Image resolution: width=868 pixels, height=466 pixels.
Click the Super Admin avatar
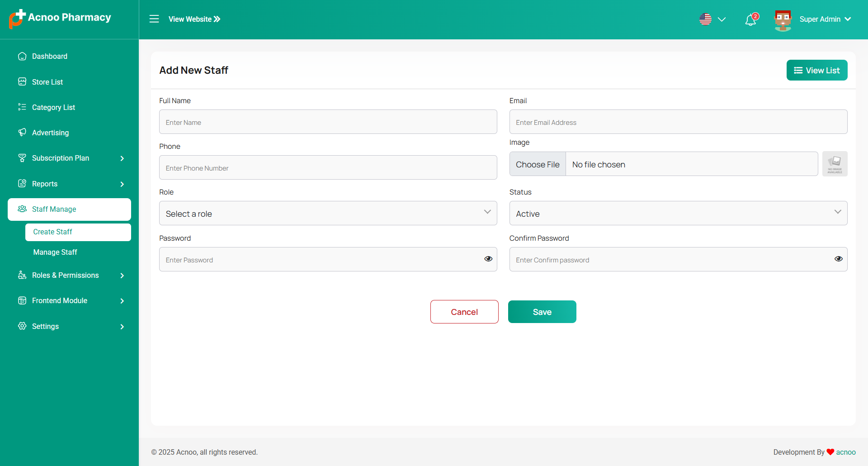[x=783, y=20]
